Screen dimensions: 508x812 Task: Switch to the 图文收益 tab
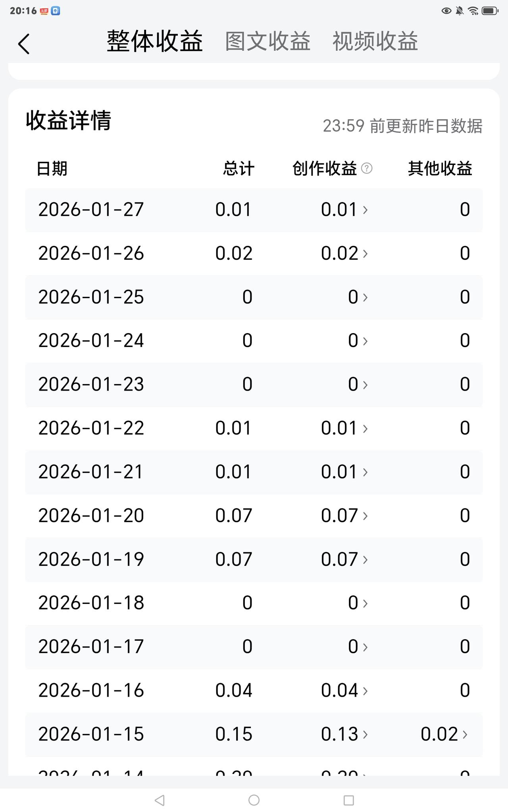coord(267,41)
